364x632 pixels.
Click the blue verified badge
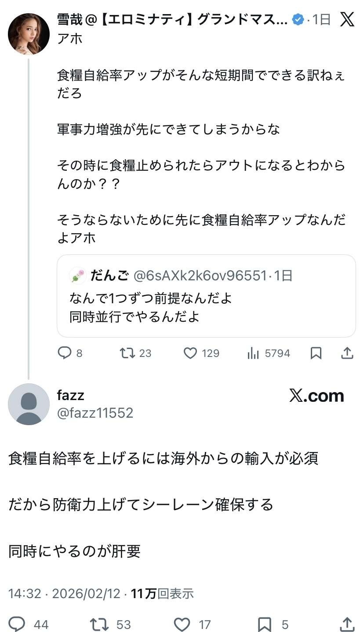coord(298,19)
